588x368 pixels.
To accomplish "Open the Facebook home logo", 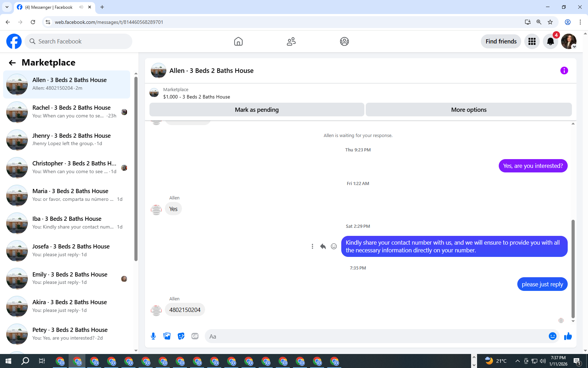I will pos(14,41).
